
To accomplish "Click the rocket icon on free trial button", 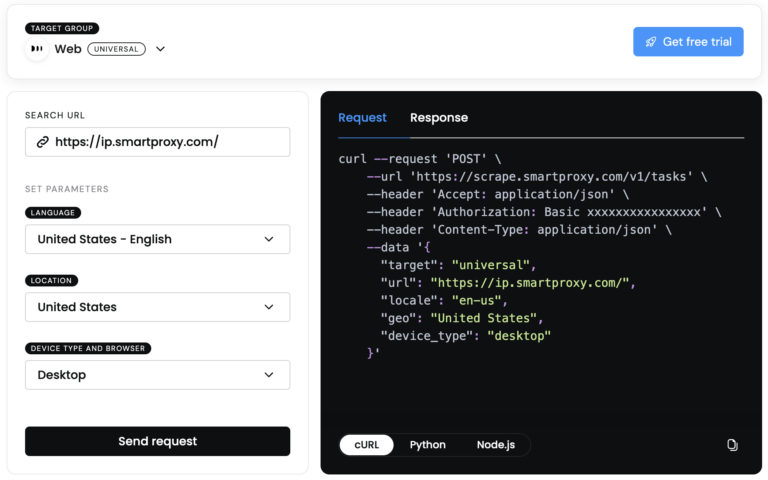I will point(651,42).
